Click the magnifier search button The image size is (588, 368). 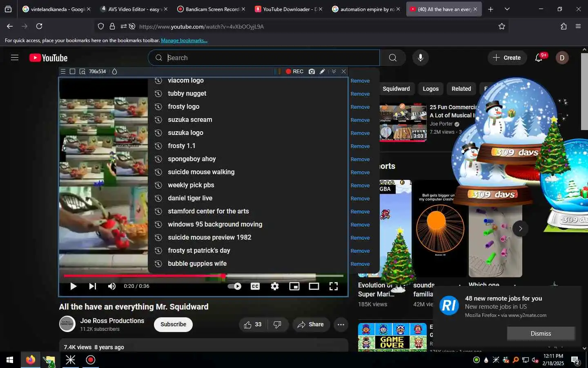click(393, 58)
